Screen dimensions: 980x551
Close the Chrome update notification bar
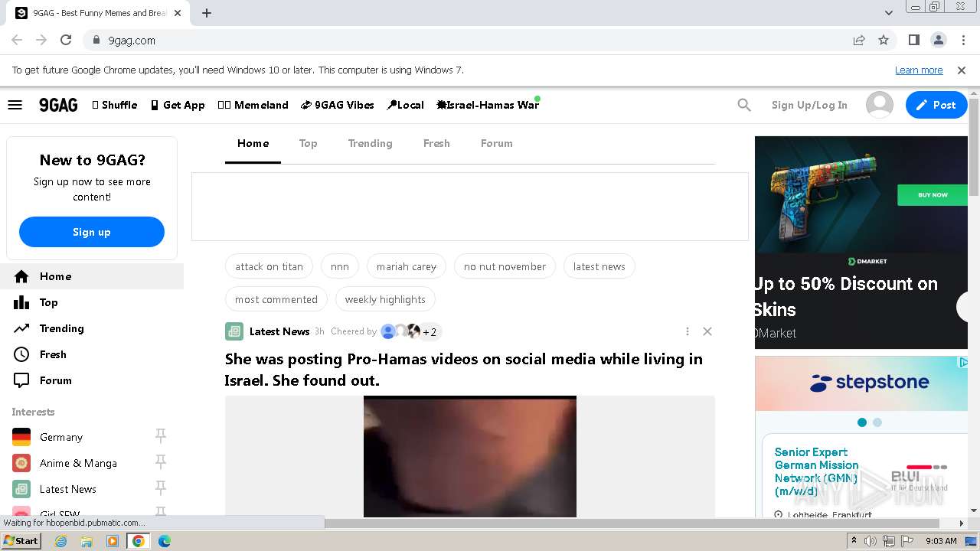pos(962,70)
